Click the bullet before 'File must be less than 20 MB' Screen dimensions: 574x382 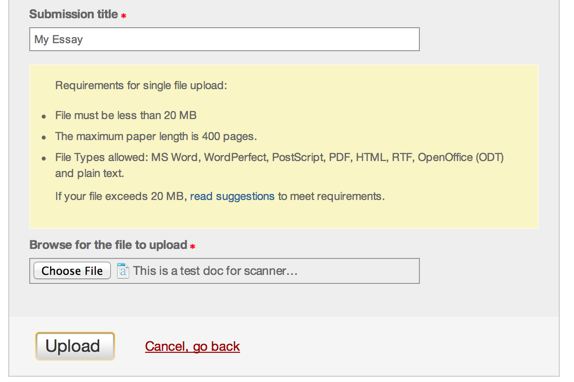pyautogui.click(x=44, y=117)
